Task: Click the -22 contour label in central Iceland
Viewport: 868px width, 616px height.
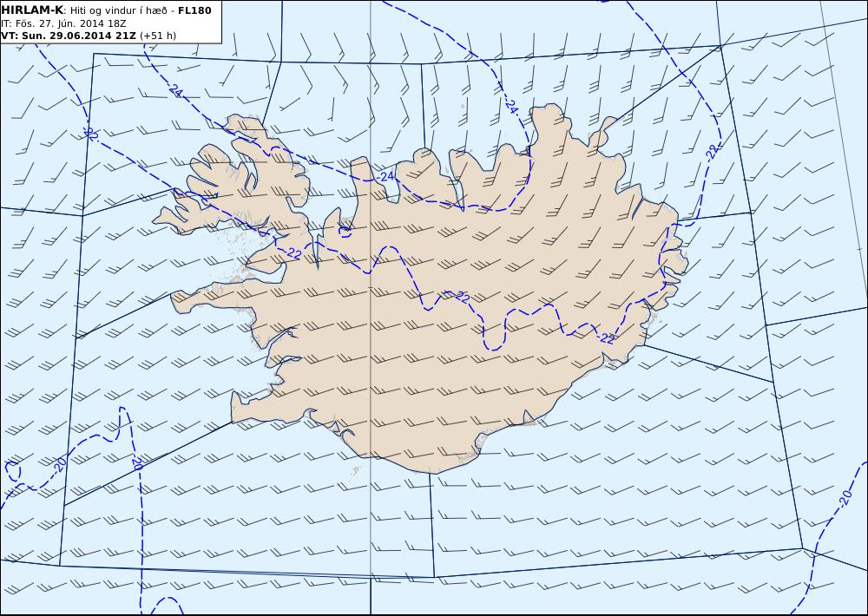Action: tap(461, 298)
